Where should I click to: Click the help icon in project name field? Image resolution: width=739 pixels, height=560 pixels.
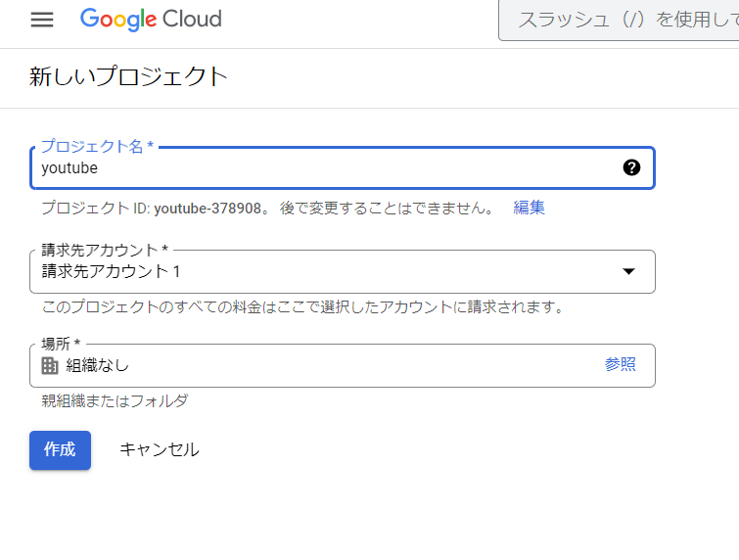631,167
